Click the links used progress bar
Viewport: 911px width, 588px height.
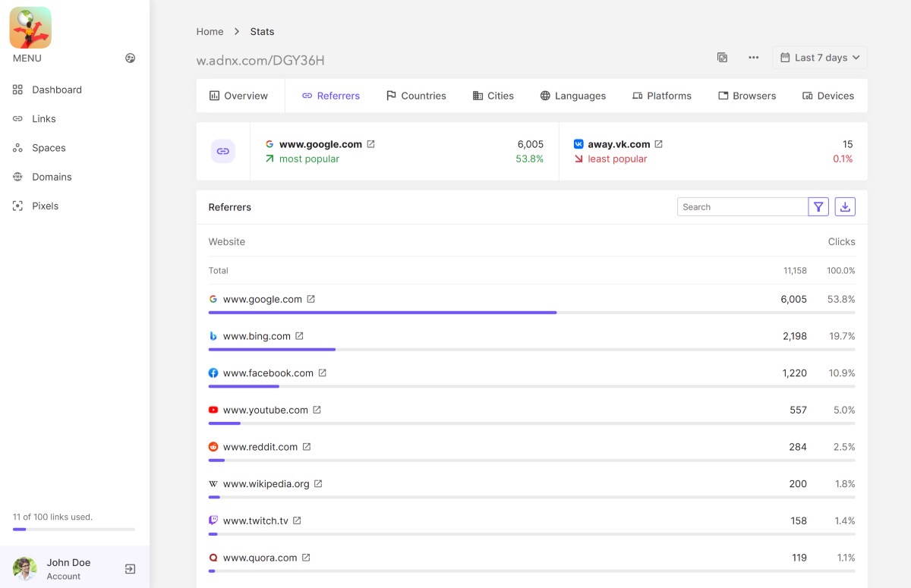(x=74, y=529)
